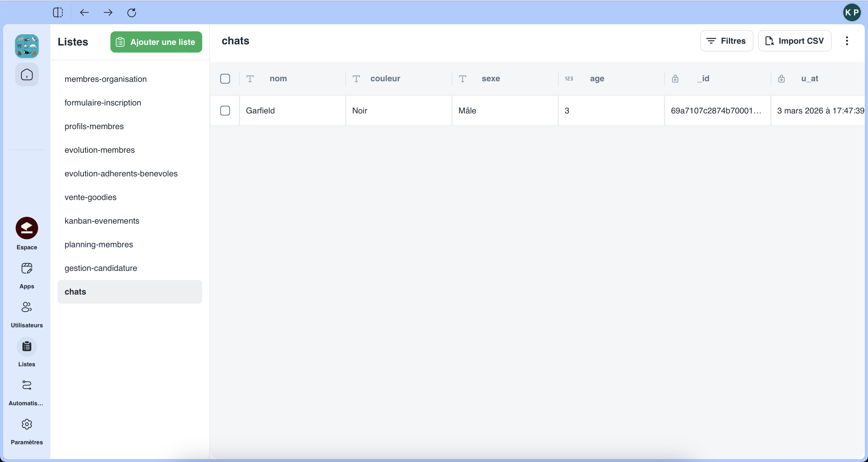868x462 pixels.
Task: Click the Espace workspace icon
Action: [27, 228]
